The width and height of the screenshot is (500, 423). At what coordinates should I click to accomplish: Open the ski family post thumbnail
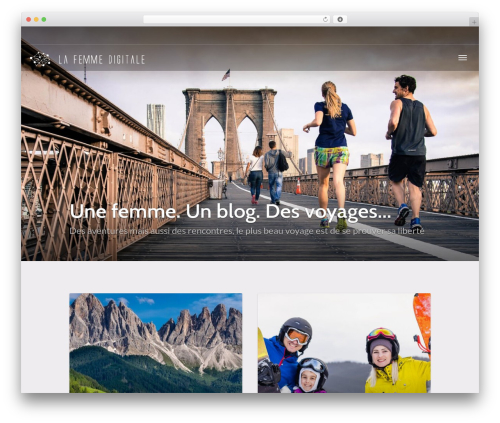tap(344, 343)
